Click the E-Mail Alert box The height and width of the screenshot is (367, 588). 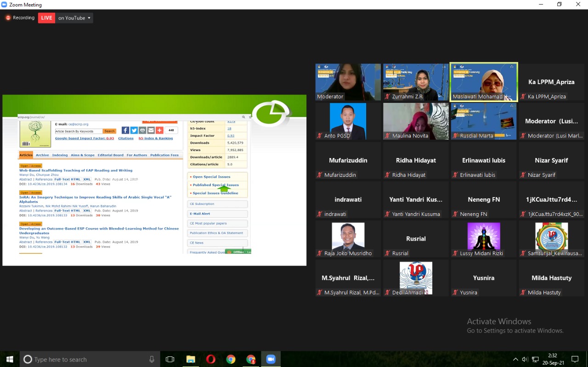(x=218, y=214)
